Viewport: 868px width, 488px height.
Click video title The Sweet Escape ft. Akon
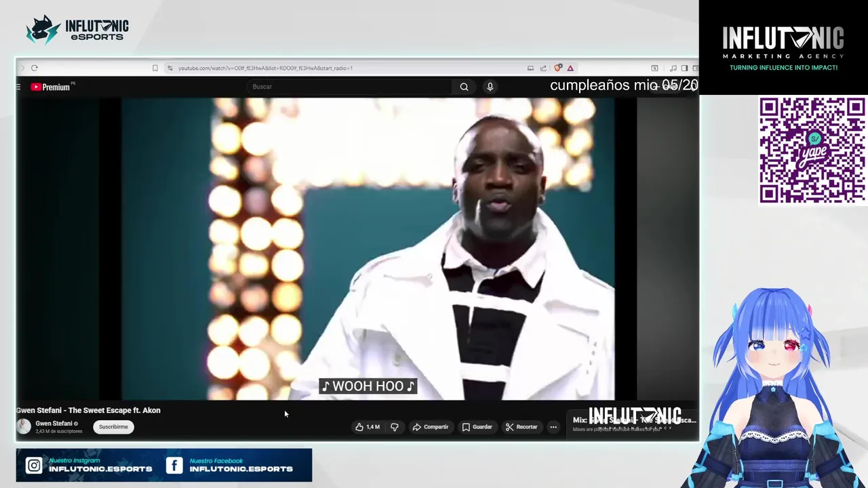point(88,411)
